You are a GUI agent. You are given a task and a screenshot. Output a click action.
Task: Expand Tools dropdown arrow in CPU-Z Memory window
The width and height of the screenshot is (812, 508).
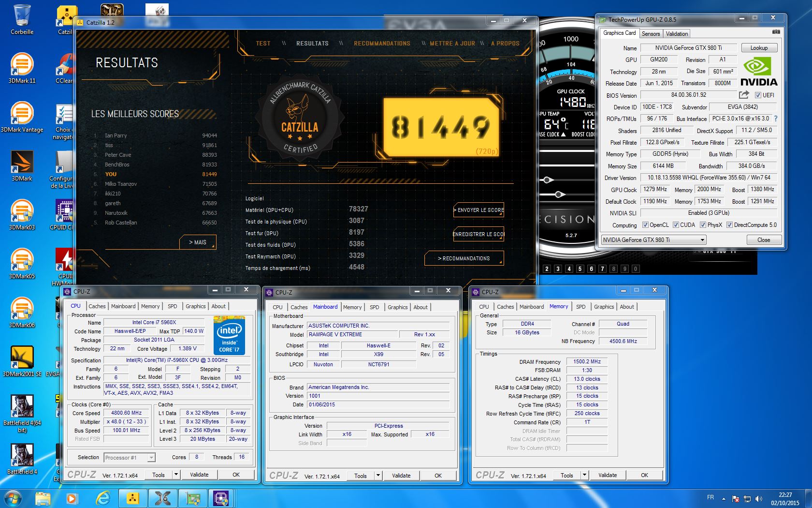584,476
